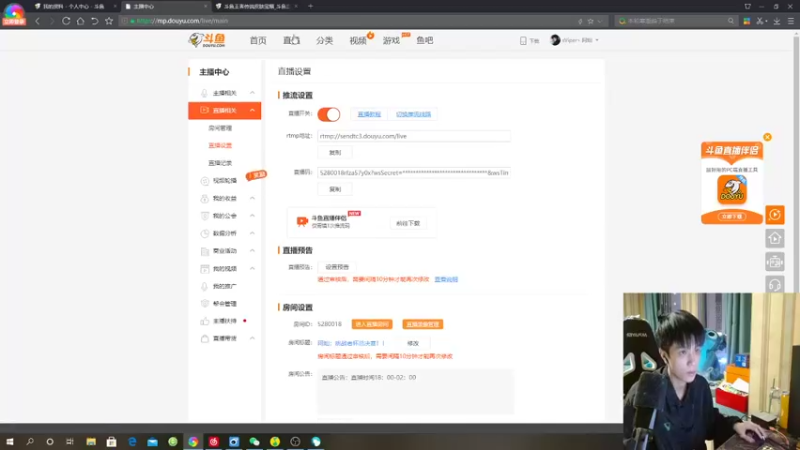Click the browser home icon
The height and width of the screenshot is (450, 800).
80,21
